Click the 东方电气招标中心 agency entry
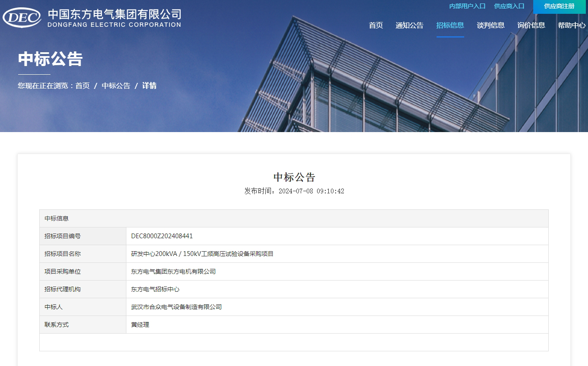588x366 pixels. click(x=155, y=289)
